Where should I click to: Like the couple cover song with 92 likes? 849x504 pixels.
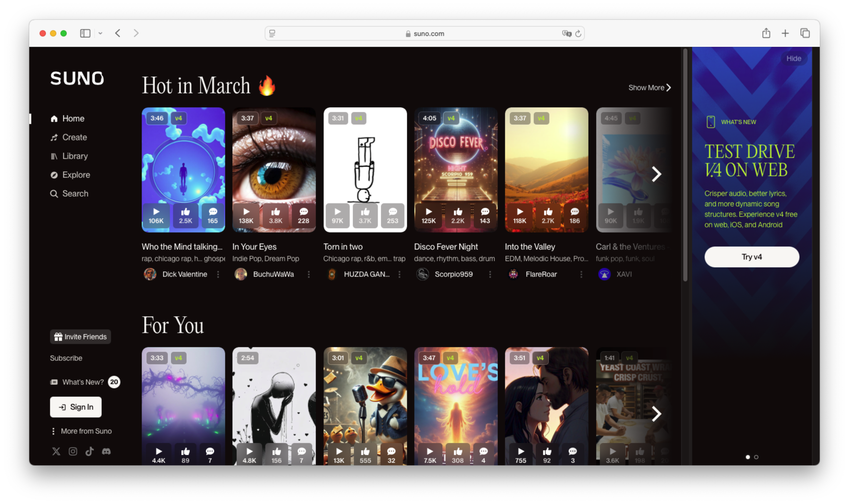(x=547, y=454)
